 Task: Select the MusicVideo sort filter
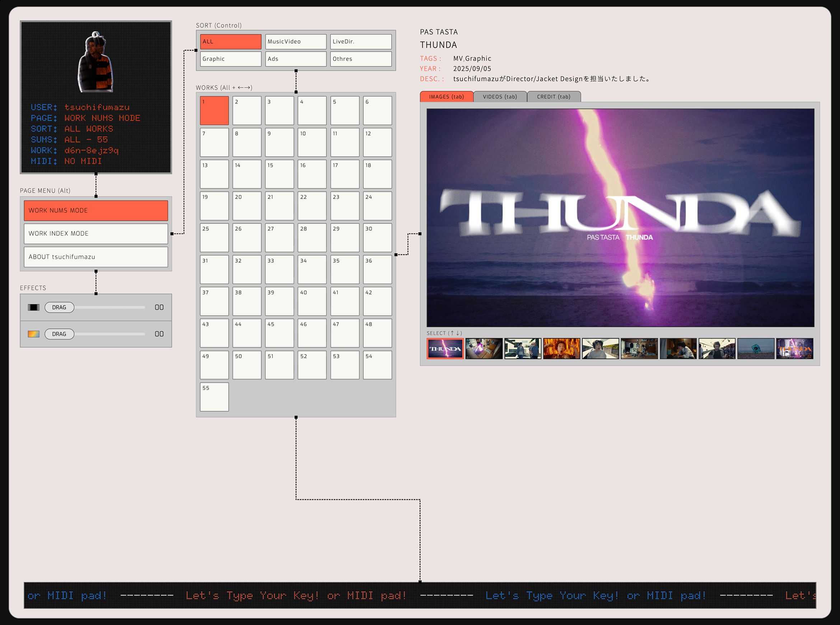pos(296,42)
